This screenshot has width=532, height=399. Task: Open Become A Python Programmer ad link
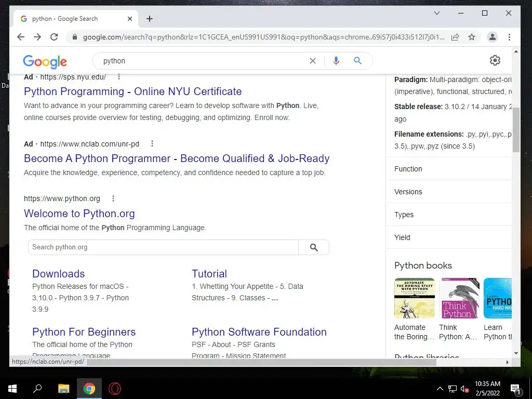[177, 158]
